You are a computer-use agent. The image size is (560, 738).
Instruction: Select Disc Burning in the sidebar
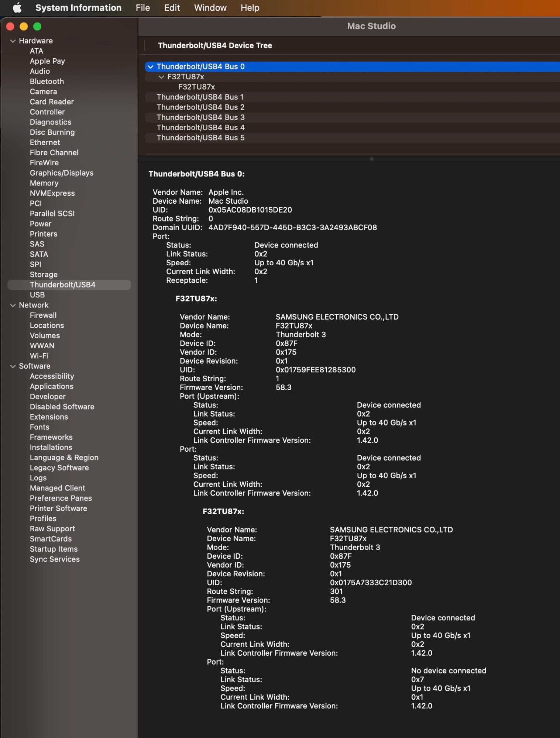[x=52, y=132]
